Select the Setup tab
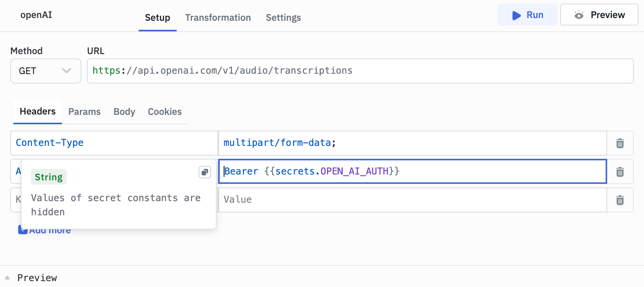Screen dimensions: 644x287 pyautogui.click(x=157, y=18)
